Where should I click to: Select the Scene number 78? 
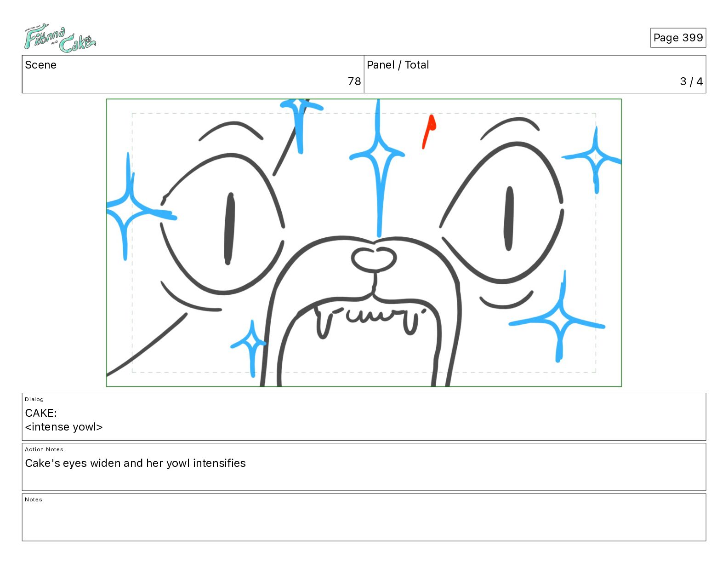354,81
